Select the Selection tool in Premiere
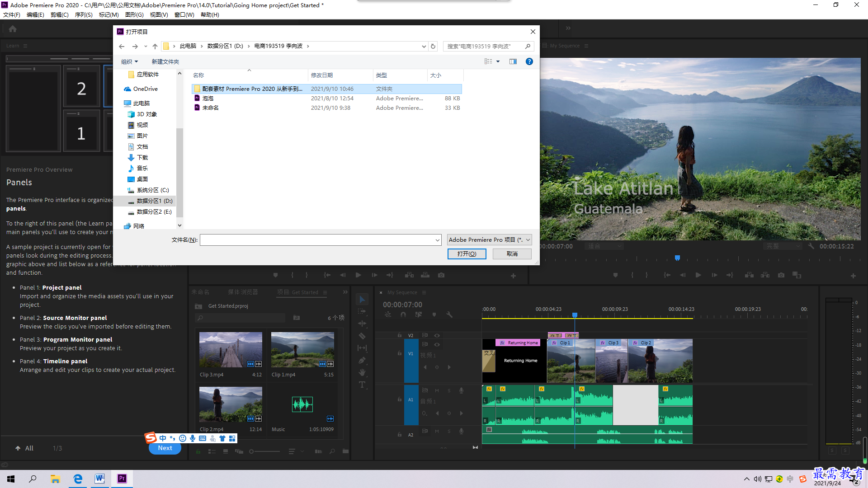This screenshot has width=868, height=488. coord(362,300)
